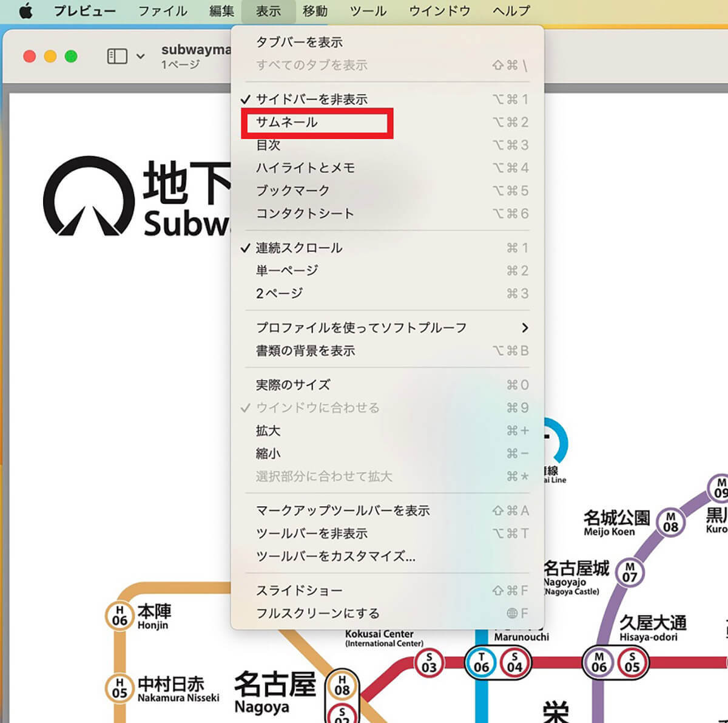Select コンタクトシート view

click(x=387, y=213)
